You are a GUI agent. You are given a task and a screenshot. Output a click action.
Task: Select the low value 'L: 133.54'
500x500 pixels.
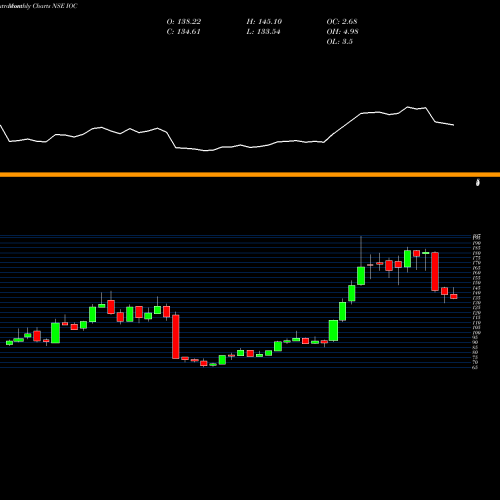coord(263,32)
